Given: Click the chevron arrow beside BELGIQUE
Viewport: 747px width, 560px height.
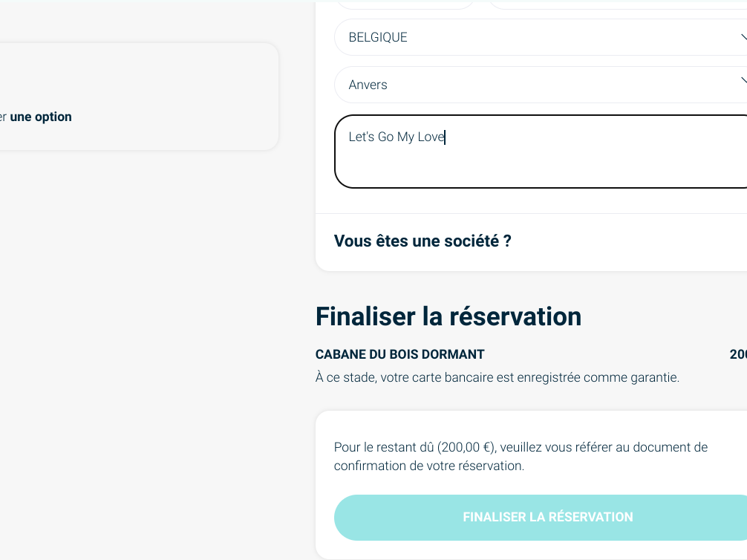Looking at the screenshot, I should click(x=743, y=36).
